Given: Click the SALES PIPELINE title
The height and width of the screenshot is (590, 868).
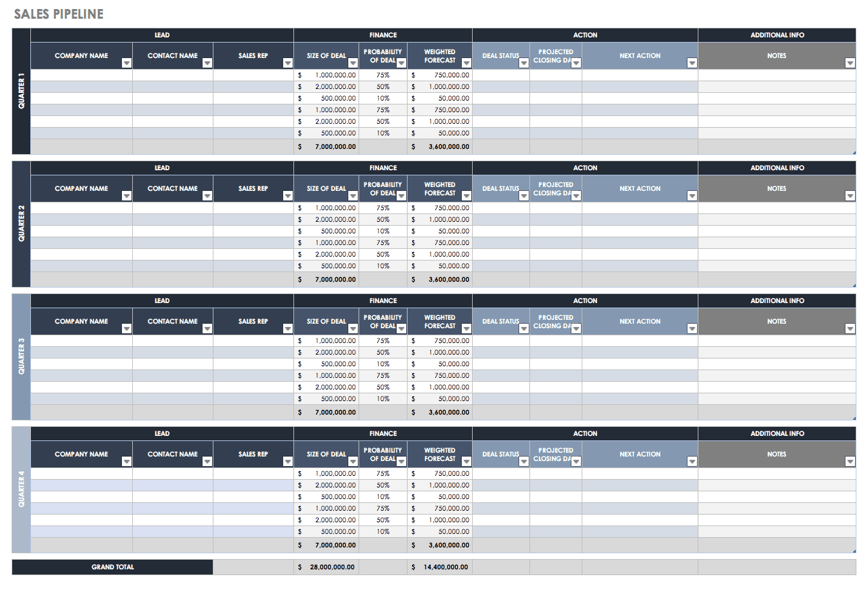Looking at the screenshot, I should pyautogui.click(x=58, y=13).
